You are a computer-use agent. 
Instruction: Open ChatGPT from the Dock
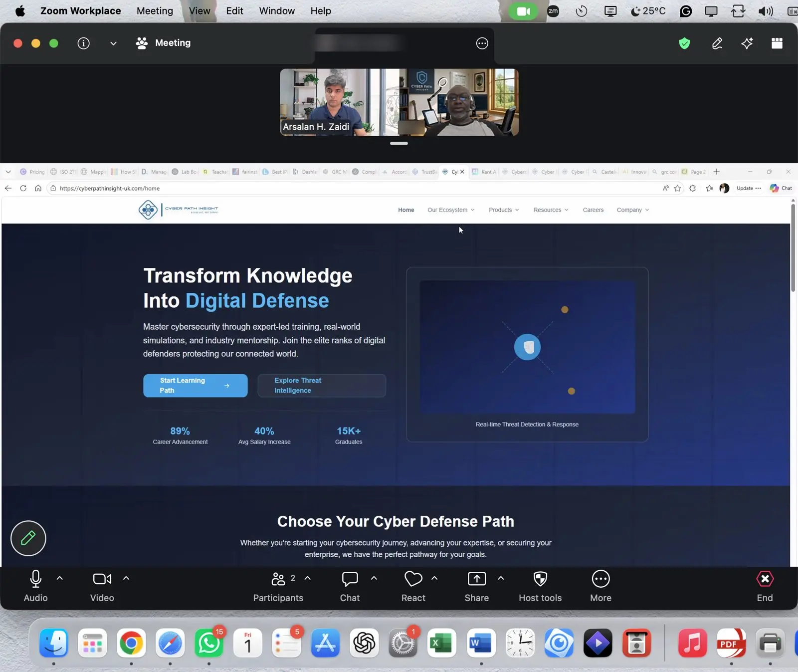point(364,643)
